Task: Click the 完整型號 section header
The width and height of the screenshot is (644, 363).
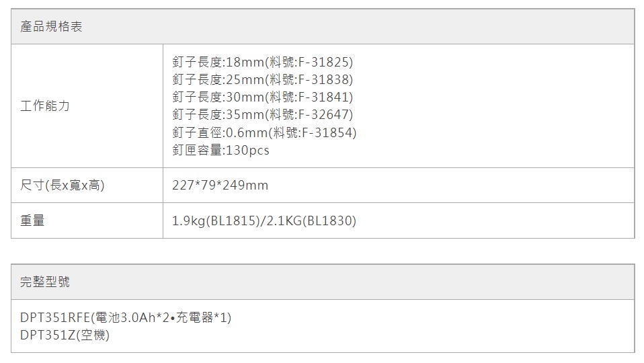Action: 45,282
